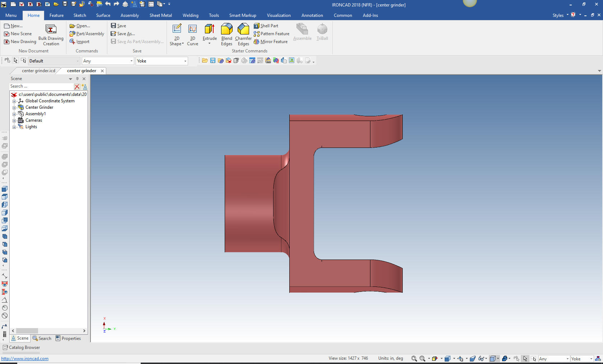This screenshot has width=603, height=364.
Task: Pin the Scene panel
Action: [77, 79]
